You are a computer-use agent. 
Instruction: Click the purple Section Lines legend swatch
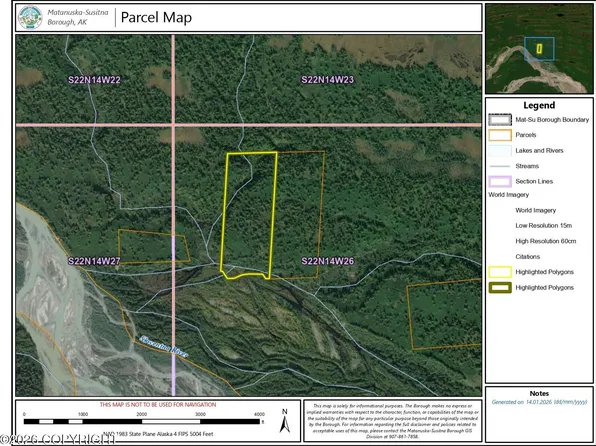500,181
